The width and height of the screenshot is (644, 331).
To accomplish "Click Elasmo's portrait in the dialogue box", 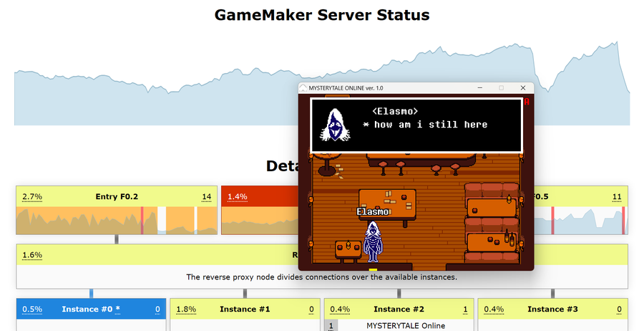I will [335, 125].
